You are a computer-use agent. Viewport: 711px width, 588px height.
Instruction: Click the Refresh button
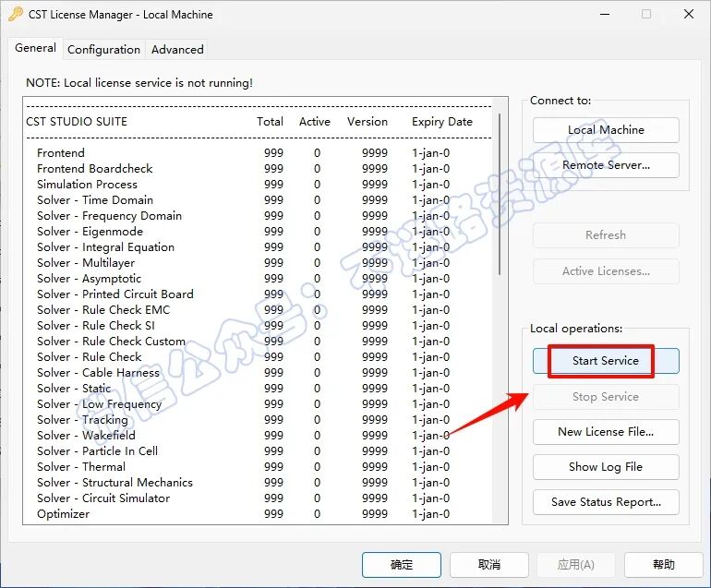(606, 234)
